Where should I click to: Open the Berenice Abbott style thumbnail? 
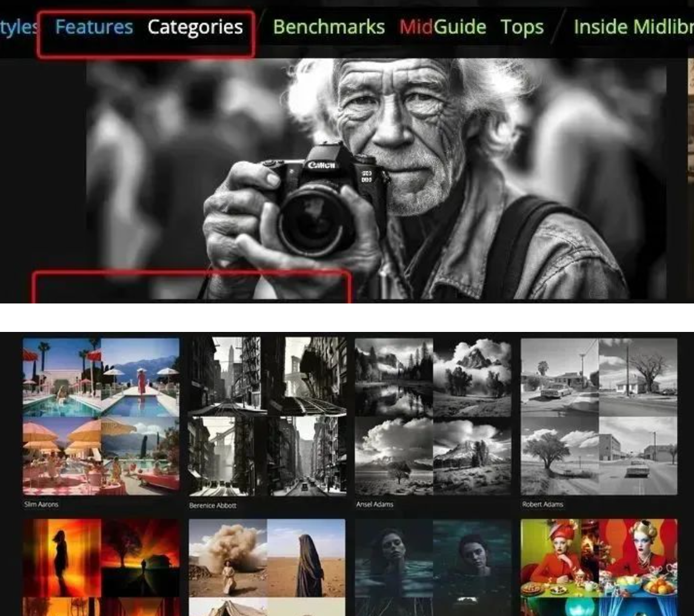pyautogui.click(x=267, y=416)
